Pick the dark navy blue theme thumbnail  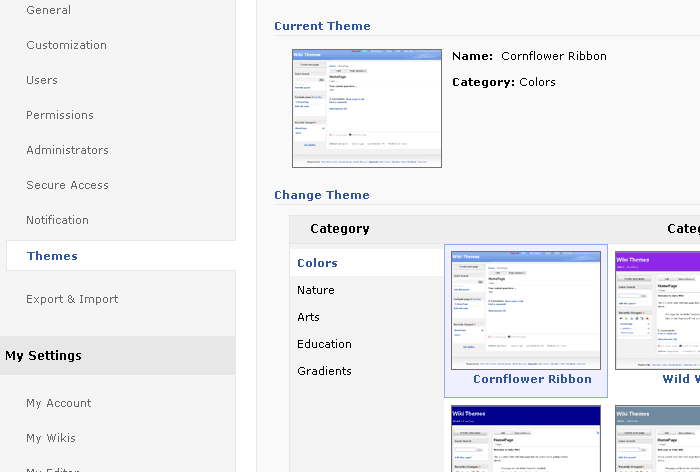(526, 439)
